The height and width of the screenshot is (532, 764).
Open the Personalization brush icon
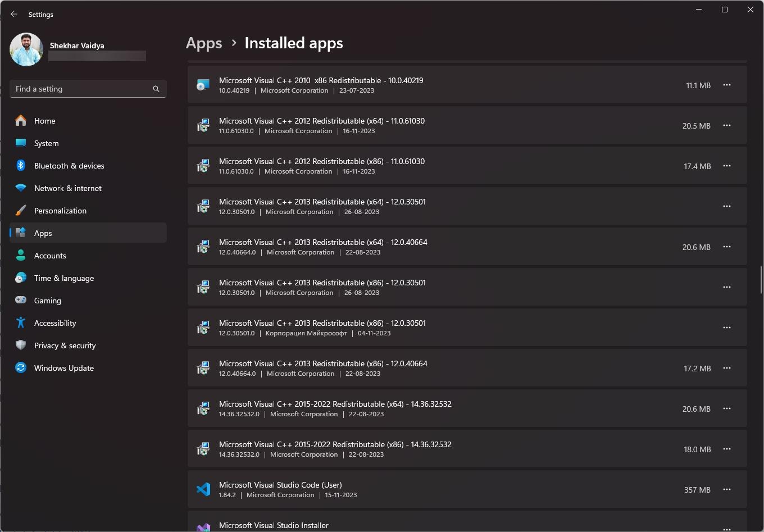pos(21,210)
